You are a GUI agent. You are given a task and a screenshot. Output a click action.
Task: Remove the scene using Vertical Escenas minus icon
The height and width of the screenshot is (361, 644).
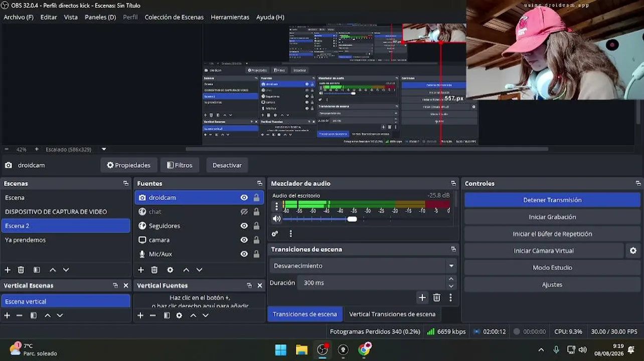point(20,315)
